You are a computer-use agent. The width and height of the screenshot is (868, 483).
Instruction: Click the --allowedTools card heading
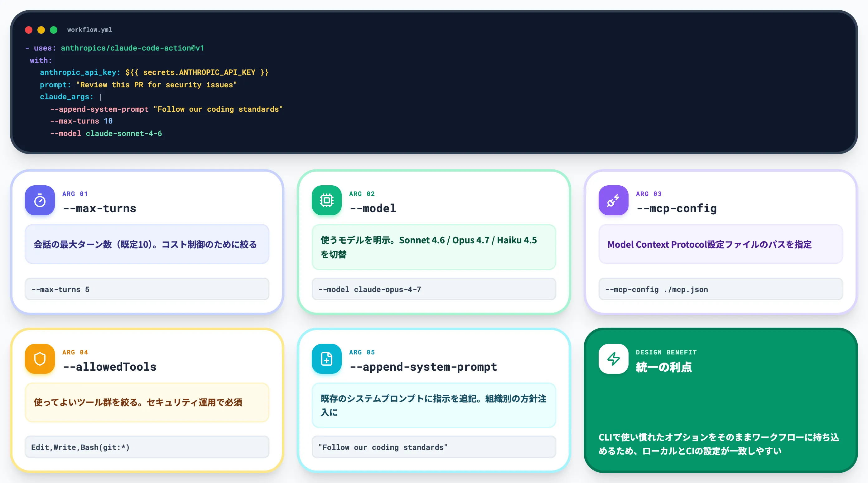pyautogui.click(x=110, y=367)
